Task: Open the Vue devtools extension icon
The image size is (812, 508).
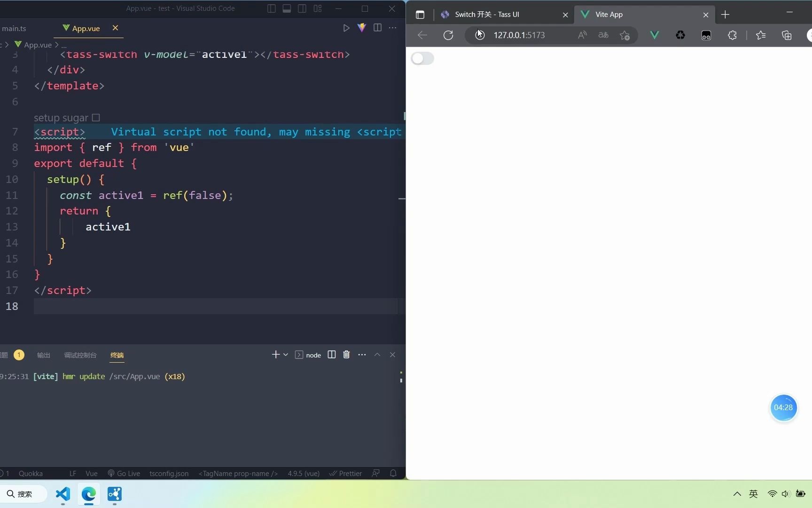Action: pyautogui.click(x=655, y=35)
